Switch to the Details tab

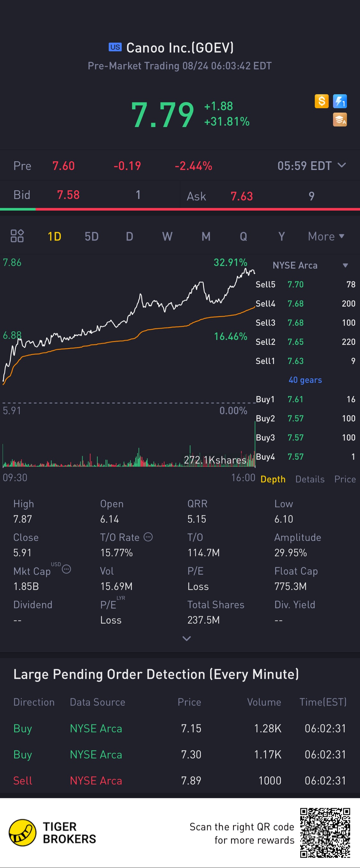[x=310, y=479]
